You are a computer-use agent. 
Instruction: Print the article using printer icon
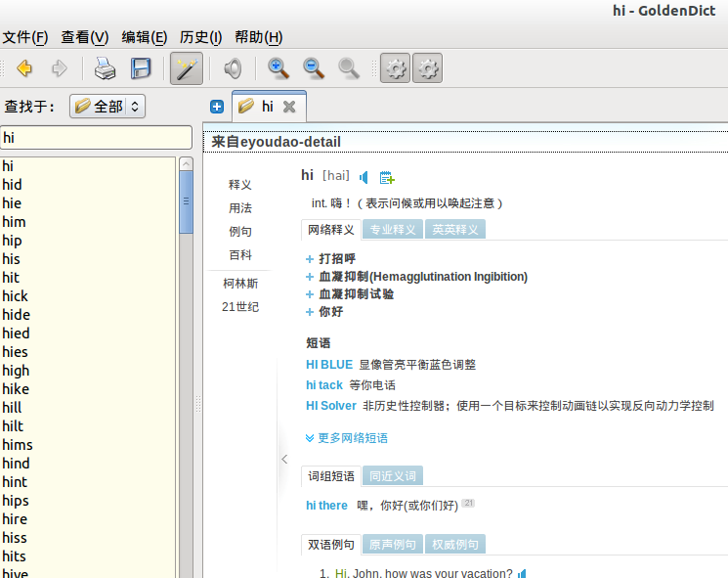click(105, 68)
